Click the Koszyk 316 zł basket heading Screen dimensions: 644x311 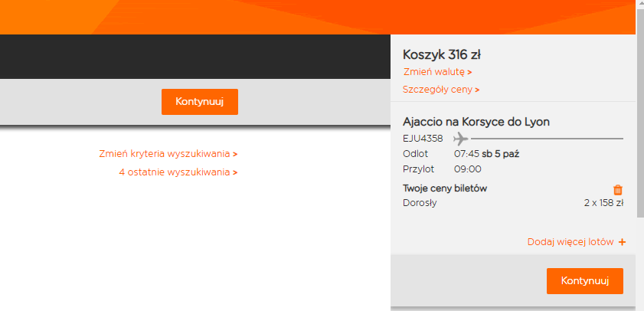pyautogui.click(x=442, y=54)
